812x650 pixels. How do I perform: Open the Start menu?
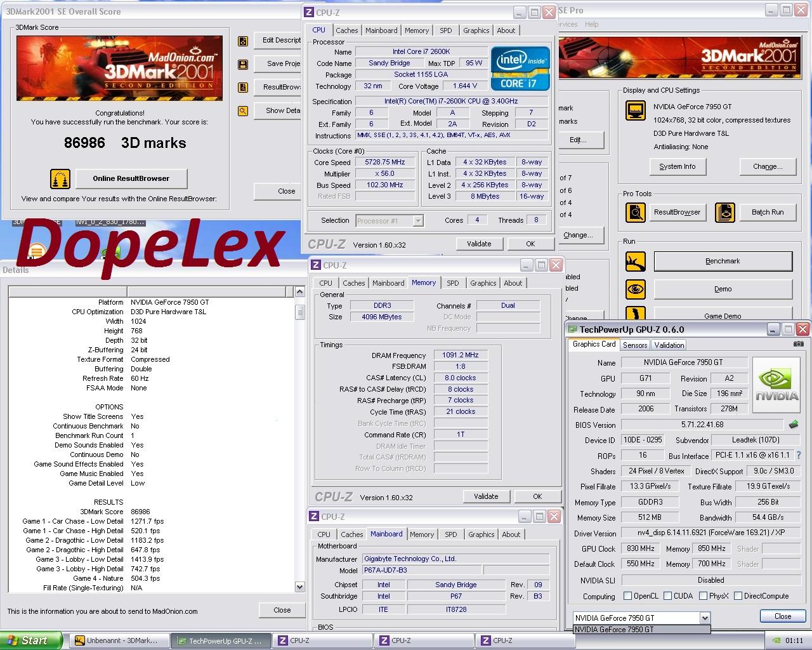[31, 640]
